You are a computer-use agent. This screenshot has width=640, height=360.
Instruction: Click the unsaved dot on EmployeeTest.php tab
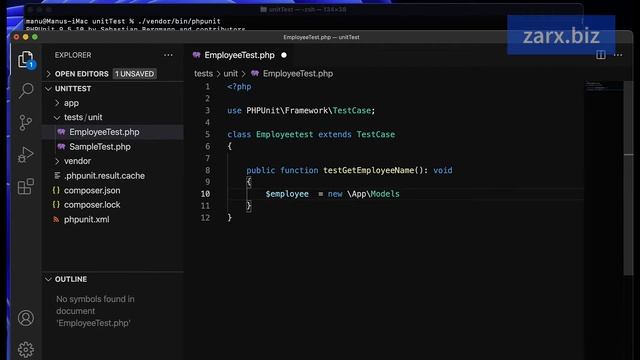[284, 55]
